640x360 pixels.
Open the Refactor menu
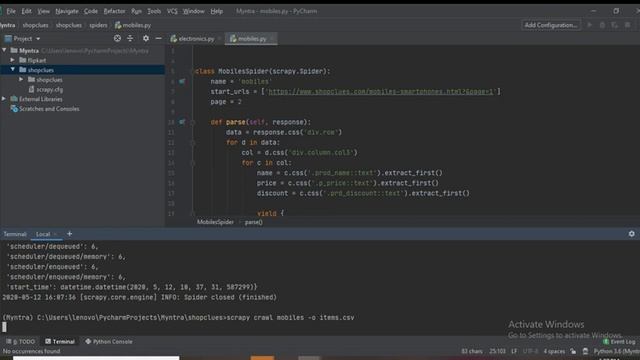coord(114,11)
